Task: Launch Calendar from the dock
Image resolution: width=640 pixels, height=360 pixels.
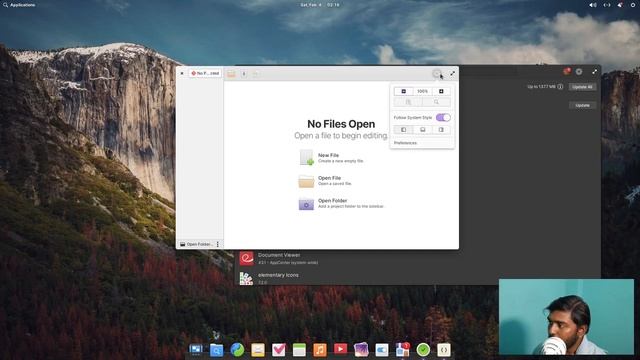Action: pyautogui.click(x=299, y=350)
